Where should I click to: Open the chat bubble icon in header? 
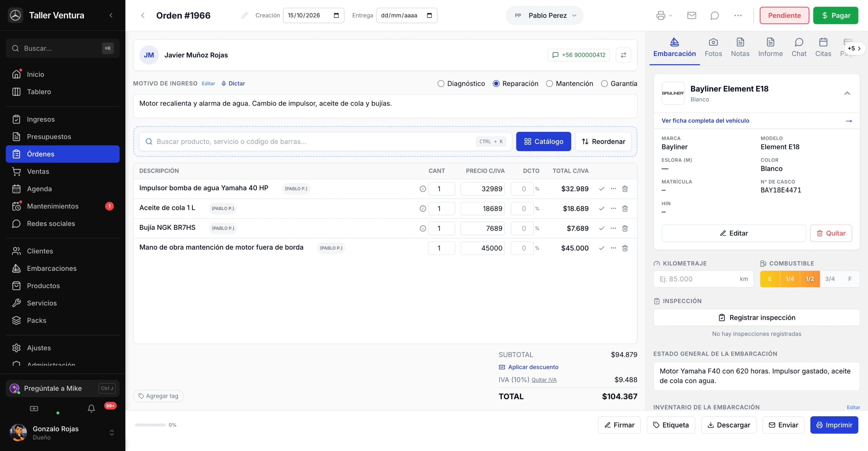click(x=714, y=16)
